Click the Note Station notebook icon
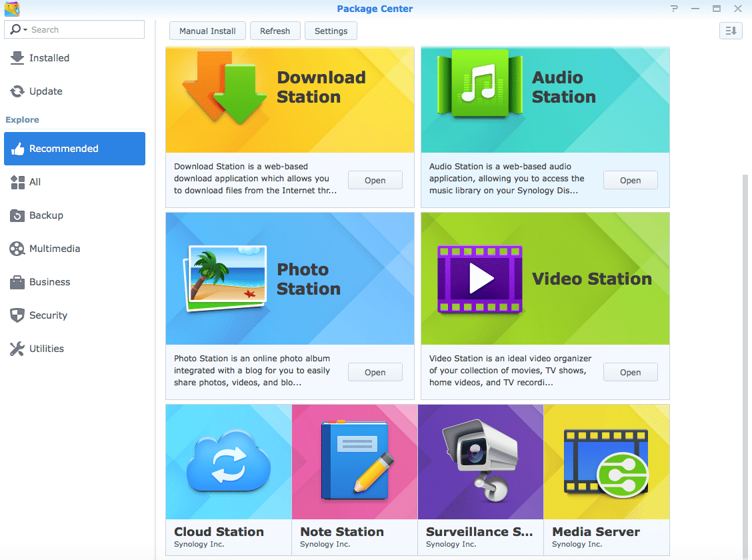This screenshot has width=752, height=560. (x=357, y=461)
